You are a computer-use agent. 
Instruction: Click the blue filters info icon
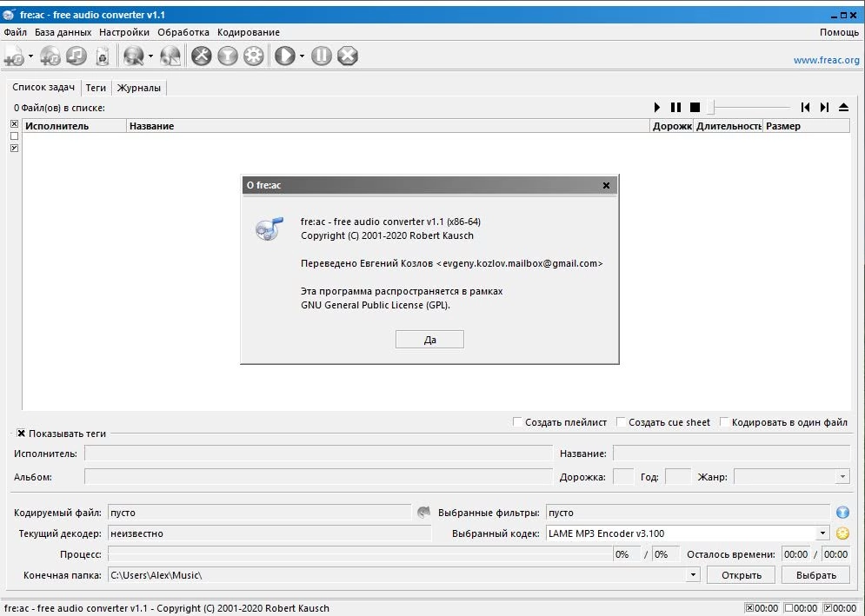coord(842,513)
